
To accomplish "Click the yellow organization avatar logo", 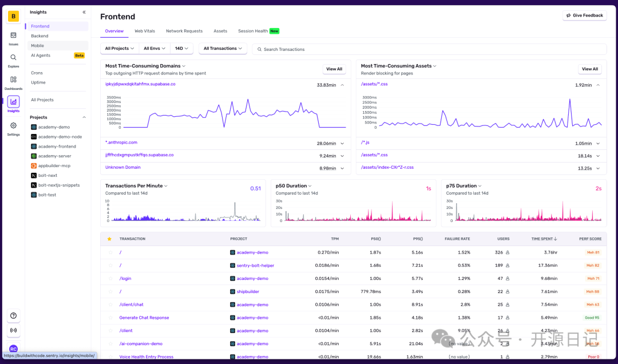I will point(13,16).
